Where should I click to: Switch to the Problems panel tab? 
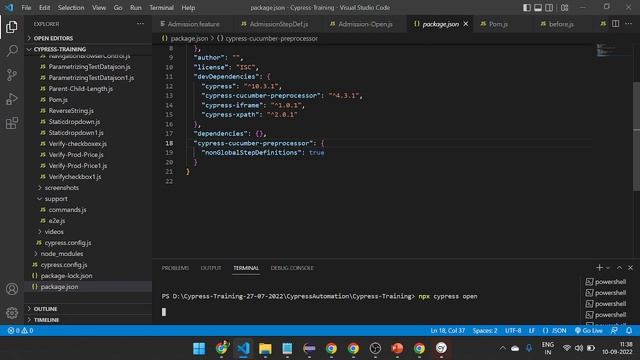[x=175, y=268]
